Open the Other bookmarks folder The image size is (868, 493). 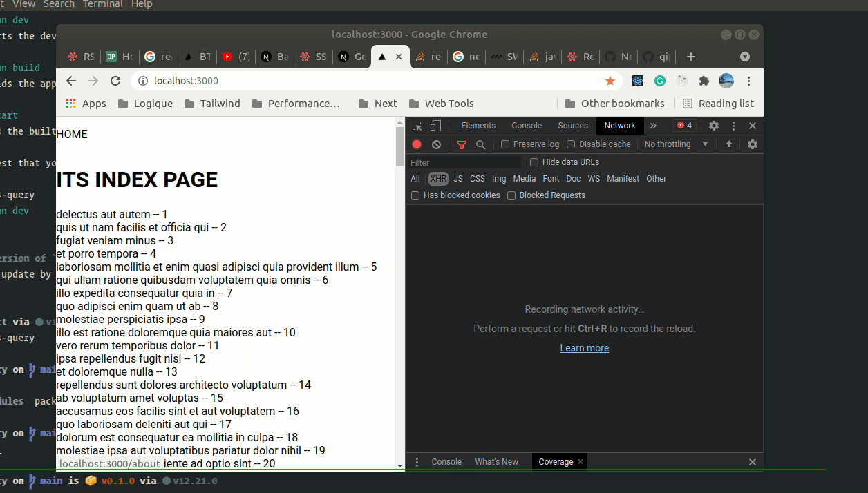pos(614,104)
